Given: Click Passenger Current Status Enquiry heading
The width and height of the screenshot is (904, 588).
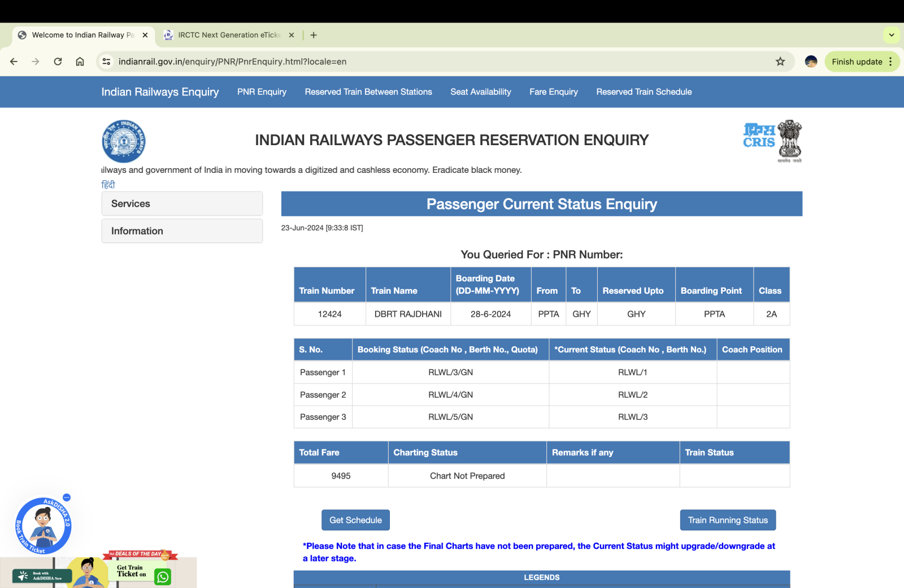Looking at the screenshot, I should tap(541, 204).
